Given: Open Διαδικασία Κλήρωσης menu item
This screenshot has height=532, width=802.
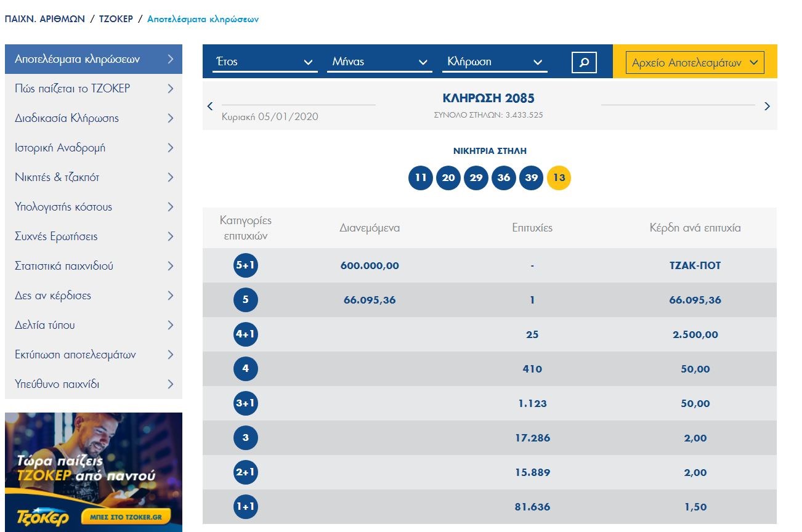Looking at the screenshot, I should point(94,118).
